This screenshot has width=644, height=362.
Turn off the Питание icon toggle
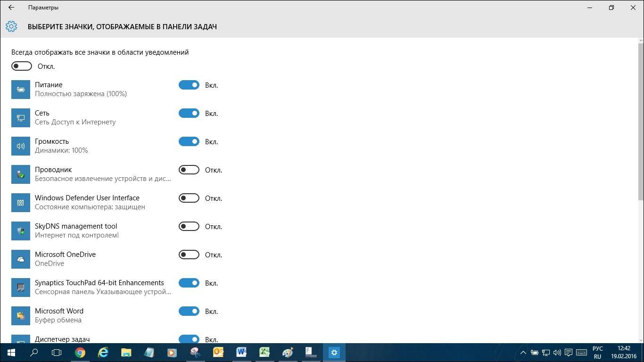click(189, 85)
